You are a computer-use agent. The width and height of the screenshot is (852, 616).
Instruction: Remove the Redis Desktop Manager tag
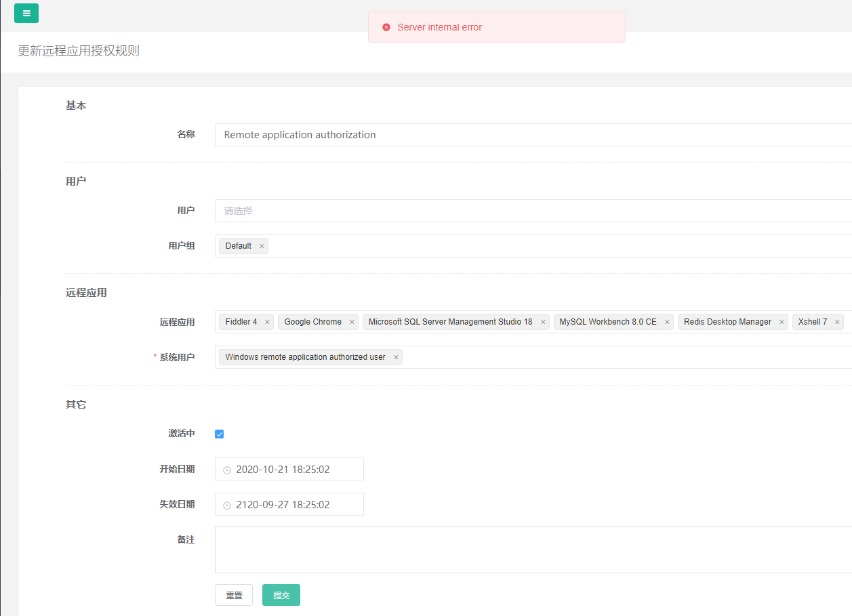click(x=782, y=321)
